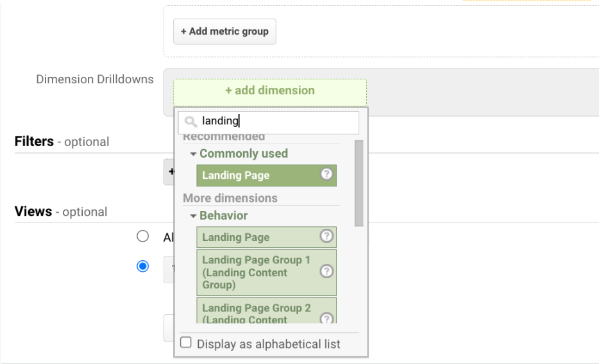Choose Landing Page under Commonly used
Viewport: 599px width, 364px height.
tap(257, 176)
